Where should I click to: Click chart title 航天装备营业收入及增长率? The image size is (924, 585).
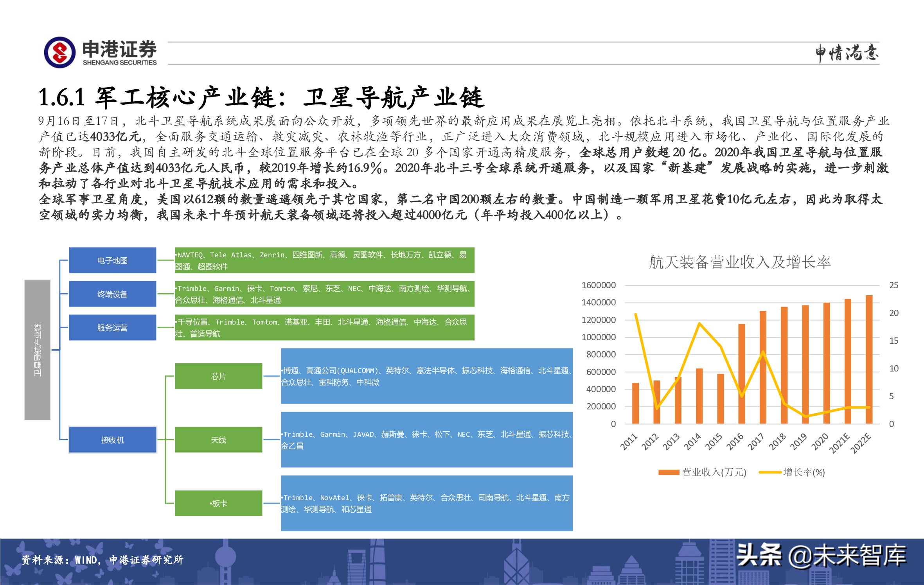[740, 262]
